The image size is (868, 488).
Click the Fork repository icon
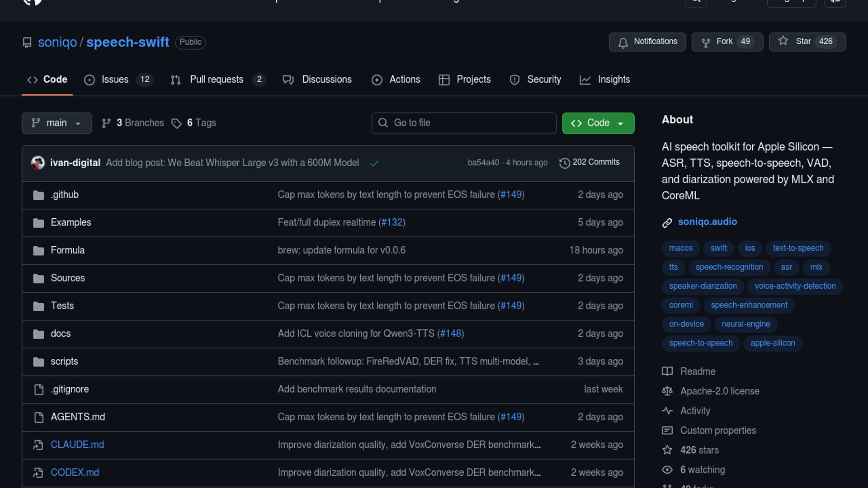click(x=705, y=42)
